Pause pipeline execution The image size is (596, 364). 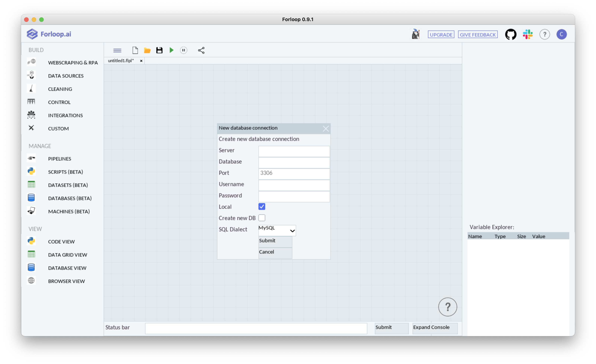tap(184, 50)
